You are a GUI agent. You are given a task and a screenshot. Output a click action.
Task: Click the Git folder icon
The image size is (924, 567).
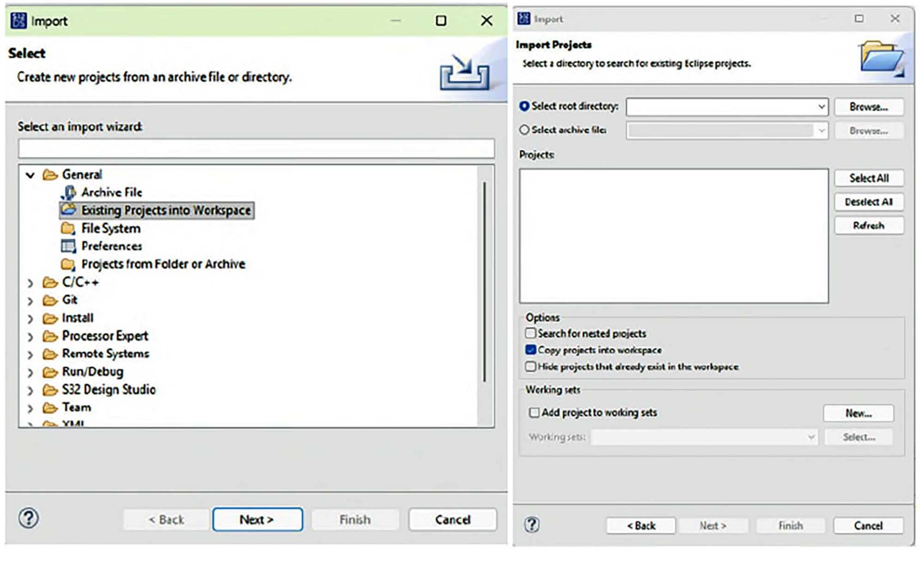point(50,300)
